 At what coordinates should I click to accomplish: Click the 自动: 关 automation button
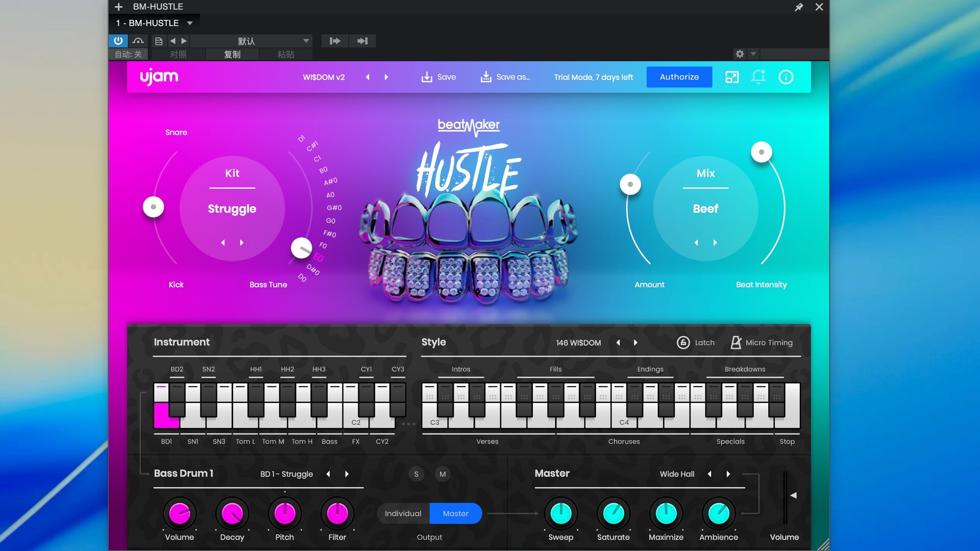(128, 54)
